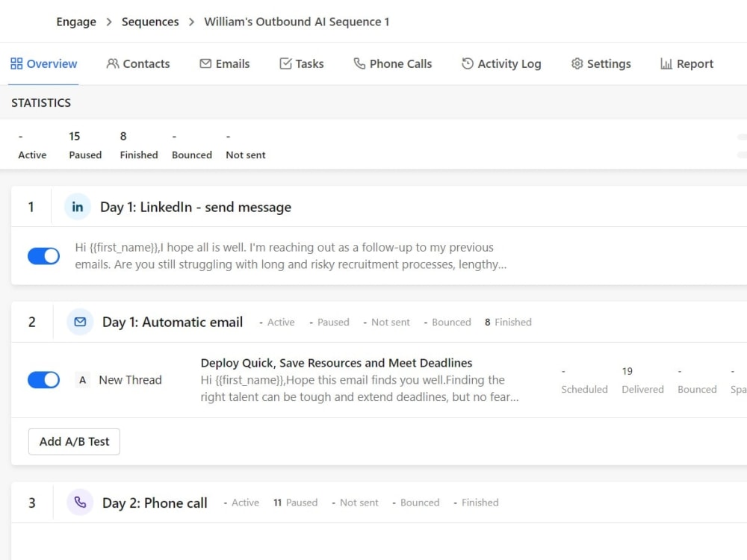Click William's Outbound AI Sequence 1 breadcrumb
The width and height of the screenshot is (747, 560).
click(x=297, y=22)
